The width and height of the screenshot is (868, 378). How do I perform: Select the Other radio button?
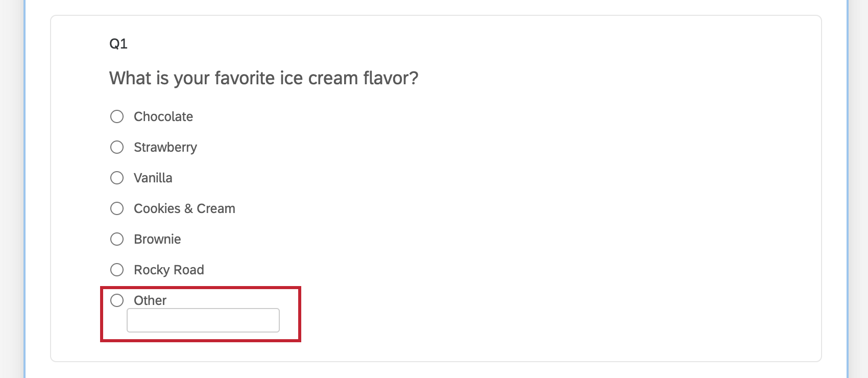tap(117, 300)
